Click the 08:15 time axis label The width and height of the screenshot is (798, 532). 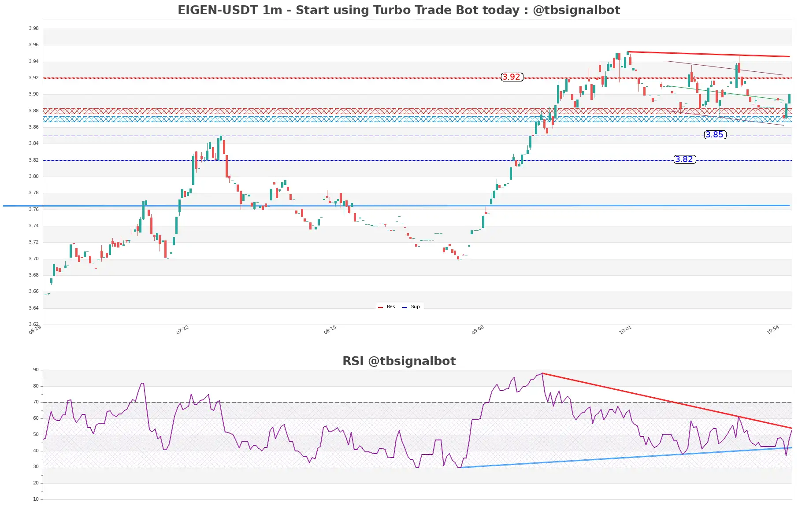click(330, 330)
